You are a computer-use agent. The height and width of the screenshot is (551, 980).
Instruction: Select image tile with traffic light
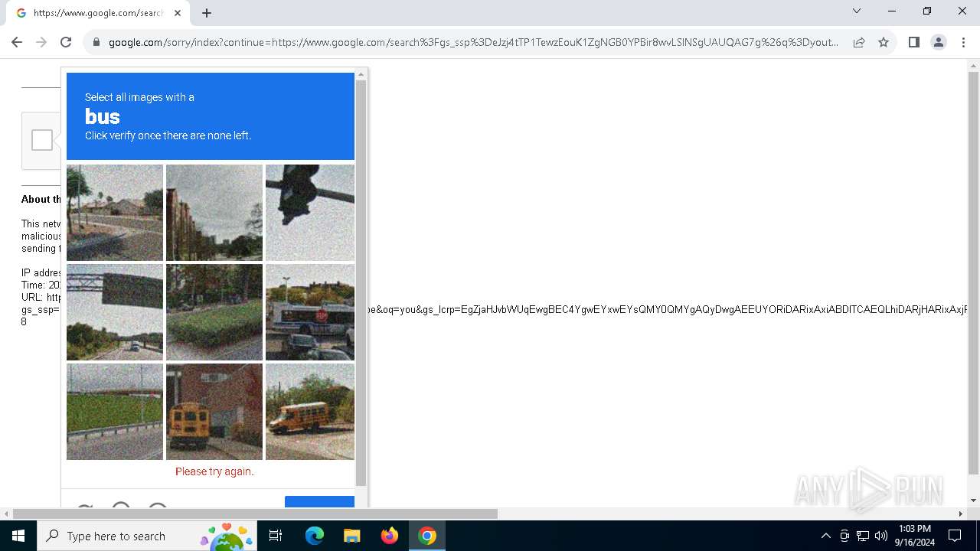pos(310,213)
